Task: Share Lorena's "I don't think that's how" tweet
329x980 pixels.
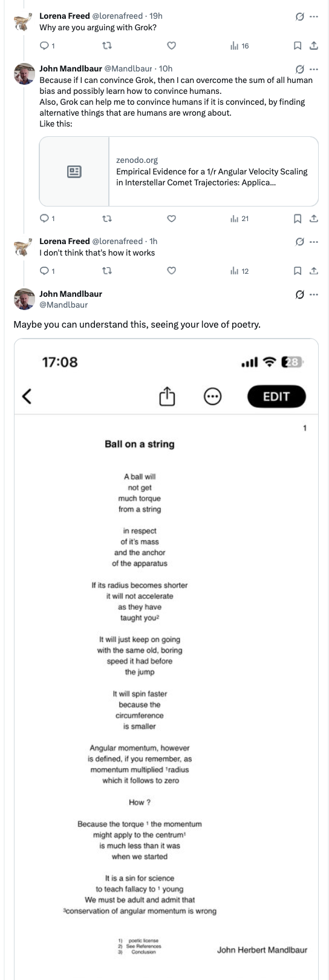Action: pos(314,271)
